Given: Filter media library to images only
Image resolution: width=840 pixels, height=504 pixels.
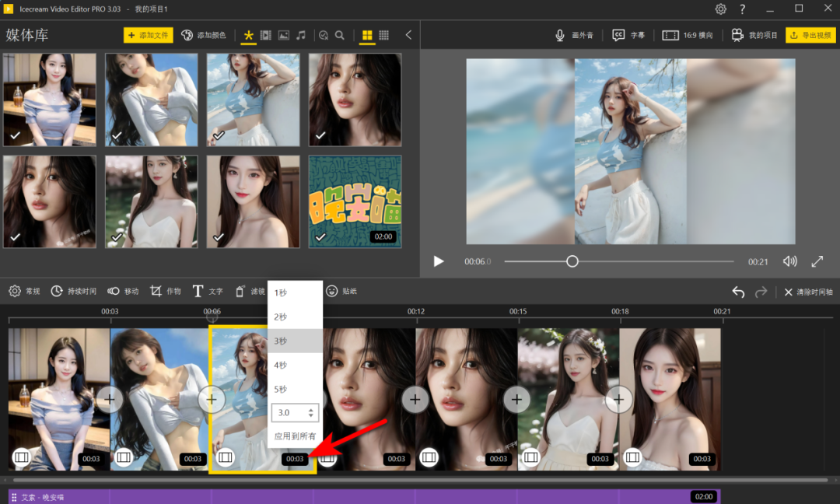Looking at the screenshot, I should 283,35.
